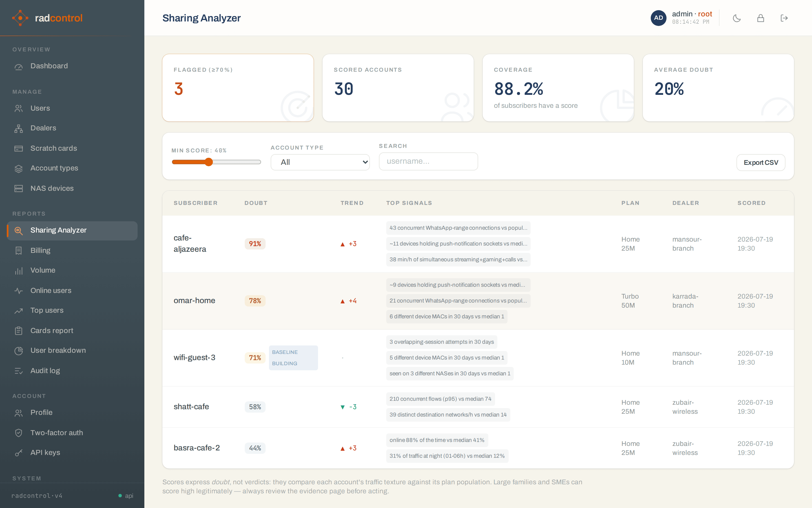Viewport: 812px width, 508px height.
Task: Click the api status indicator
Action: point(126,496)
